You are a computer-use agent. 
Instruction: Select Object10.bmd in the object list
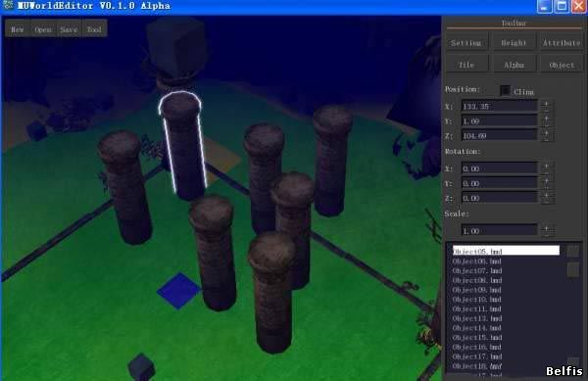pyautogui.click(x=476, y=300)
